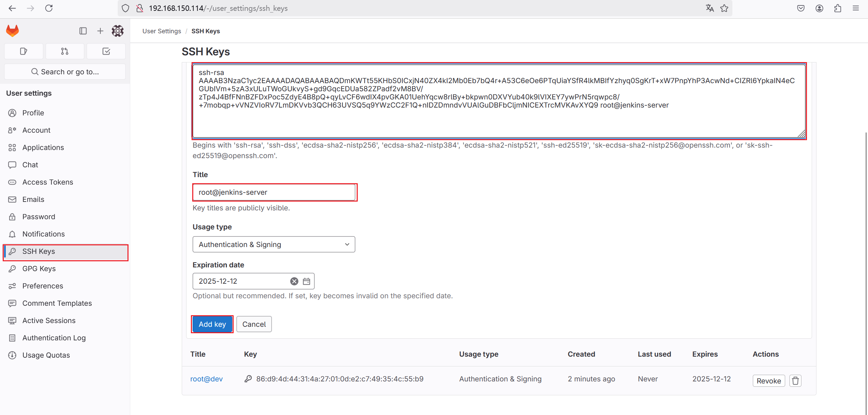868x415 pixels.
Task: Go back in browser
Action: coord(12,8)
